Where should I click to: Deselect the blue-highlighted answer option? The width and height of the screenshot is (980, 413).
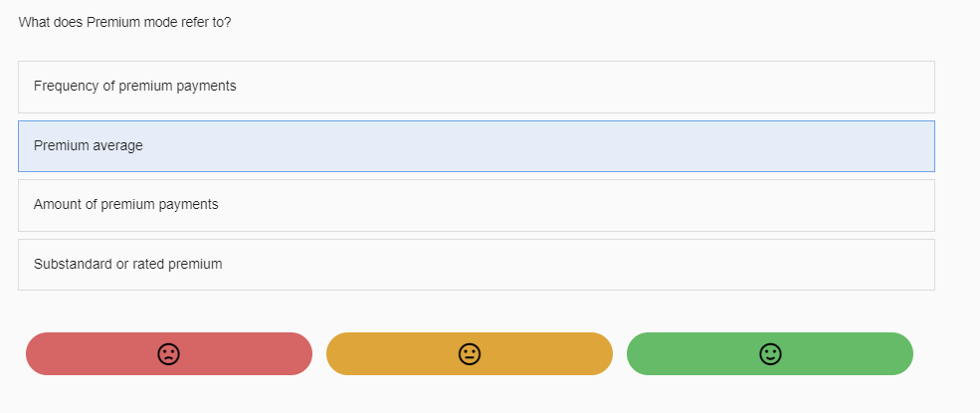click(x=476, y=146)
